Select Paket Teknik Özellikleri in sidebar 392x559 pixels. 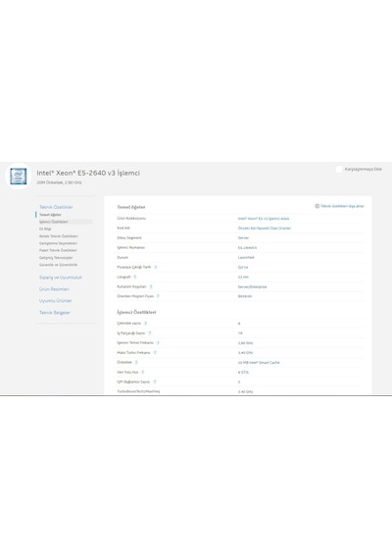coord(58,250)
